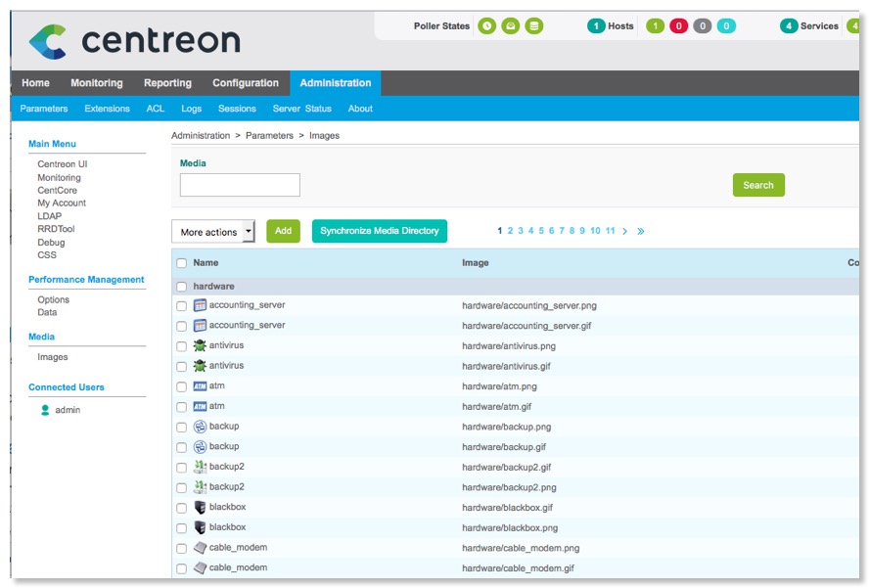The image size is (869, 588).
Task: Click the poller database status icon
Action: (533, 26)
